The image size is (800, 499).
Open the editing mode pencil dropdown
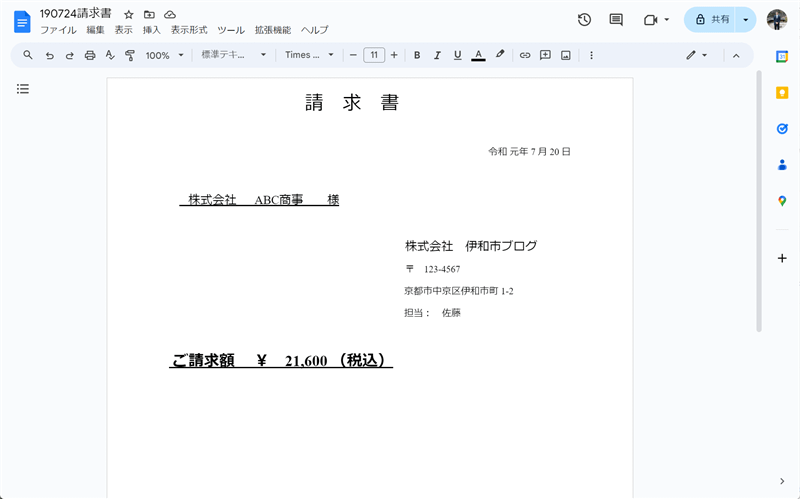[x=696, y=55]
